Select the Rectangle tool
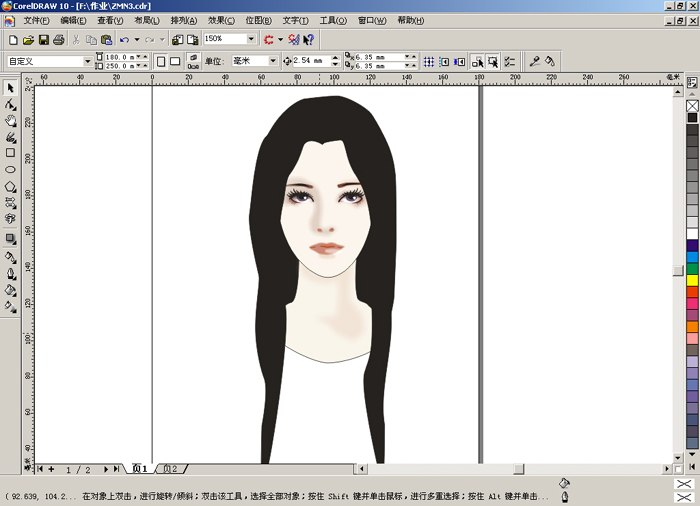700x506 pixels. tap(10, 153)
